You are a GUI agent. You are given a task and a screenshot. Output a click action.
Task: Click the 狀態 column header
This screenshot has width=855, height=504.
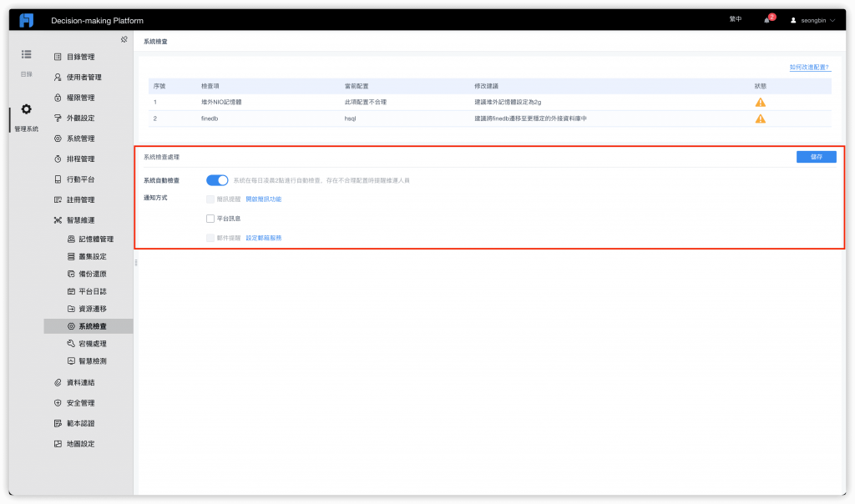[x=760, y=86]
